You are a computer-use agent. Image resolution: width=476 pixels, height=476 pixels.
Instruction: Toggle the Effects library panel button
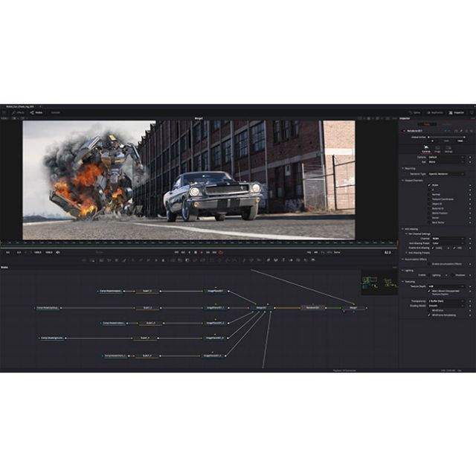click(x=18, y=112)
